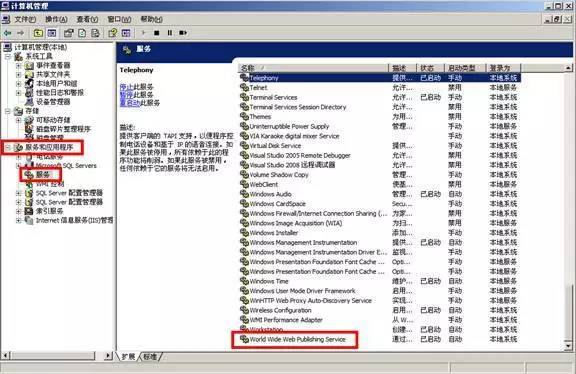This screenshot has width=576, height=374.
Task: Collapse the 服务和应用程序 branch
Action: 8,147
